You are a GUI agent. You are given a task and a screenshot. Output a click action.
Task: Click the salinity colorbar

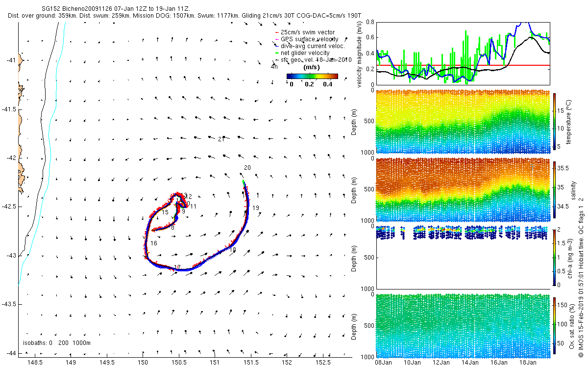coord(555,189)
